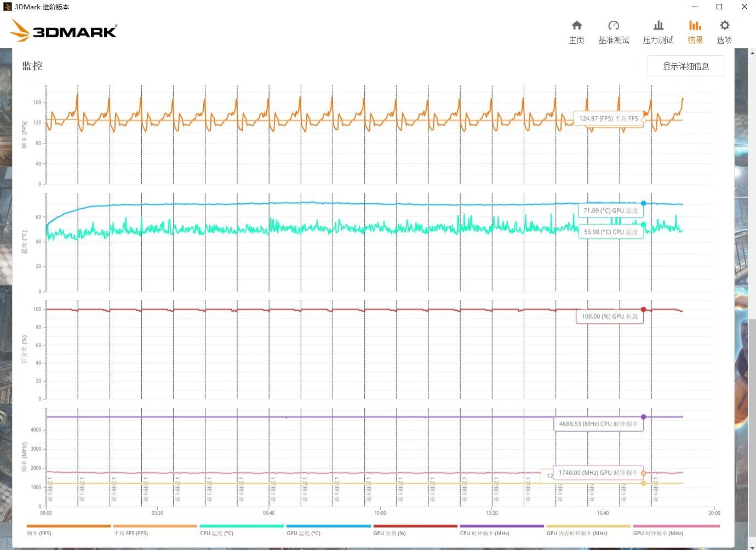This screenshot has width=756, height=550.
Task: Select the 结果 results chart icon
Action: (x=695, y=32)
